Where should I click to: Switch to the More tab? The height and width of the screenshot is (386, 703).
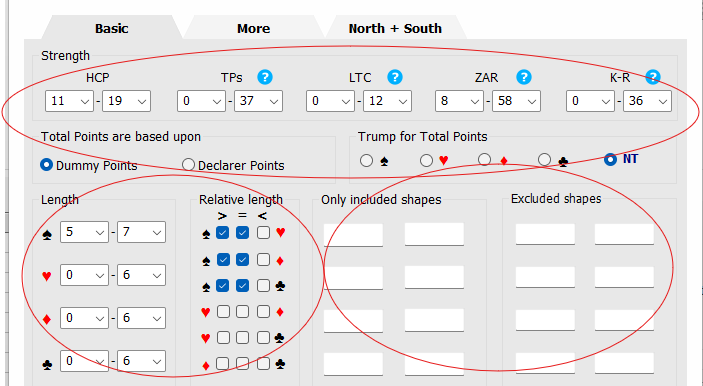click(x=253, y=28)
